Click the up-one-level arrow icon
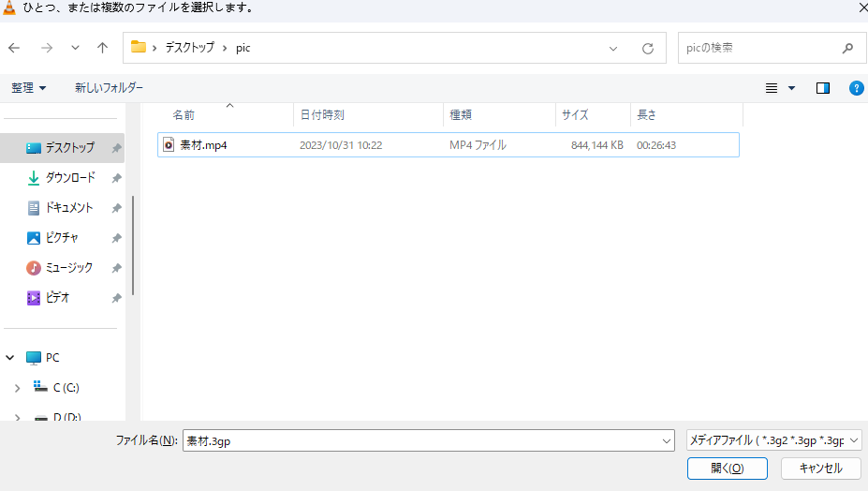The height and width of the screenshot is (491, 868). 103,48
